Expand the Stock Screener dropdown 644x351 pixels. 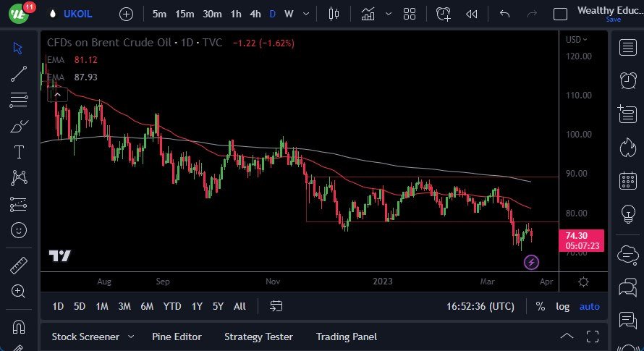coord(131,337)
